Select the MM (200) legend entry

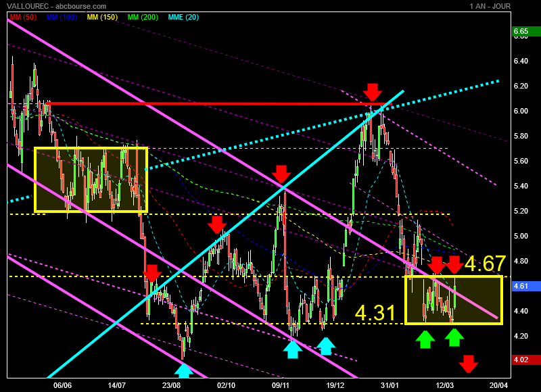143,17
